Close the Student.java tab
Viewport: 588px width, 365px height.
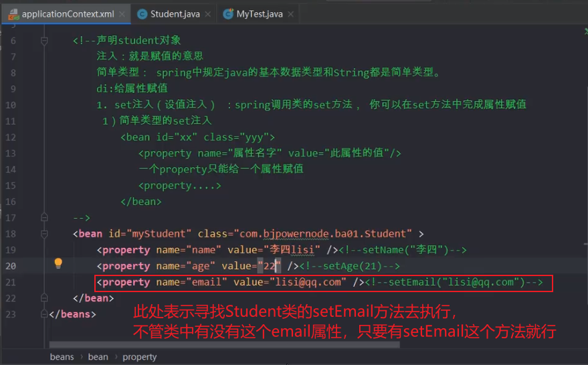coord(208,14)
